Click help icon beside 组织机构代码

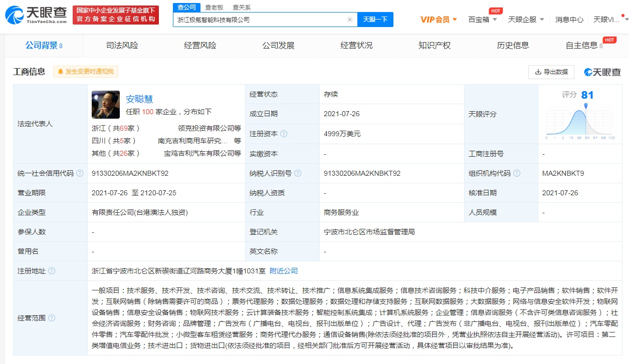pos(517,173)
